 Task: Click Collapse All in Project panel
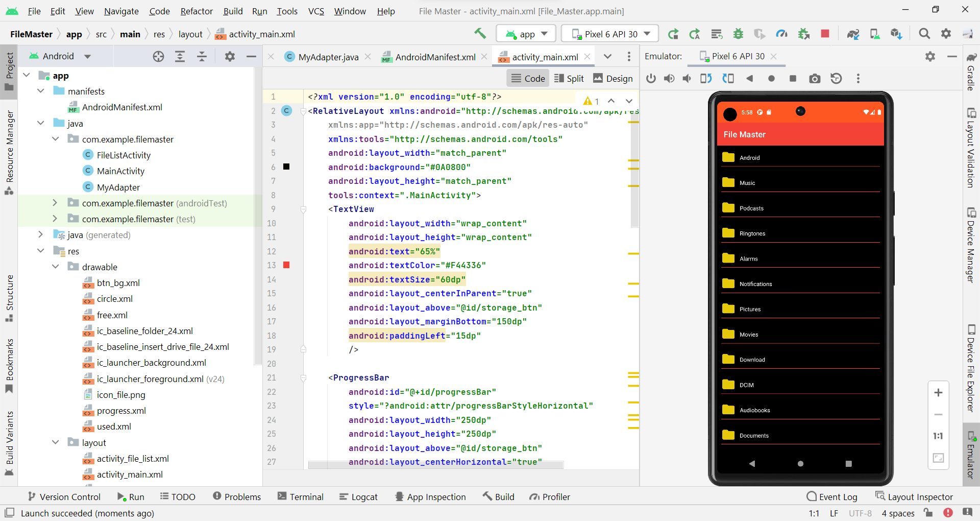pos(202,57)
